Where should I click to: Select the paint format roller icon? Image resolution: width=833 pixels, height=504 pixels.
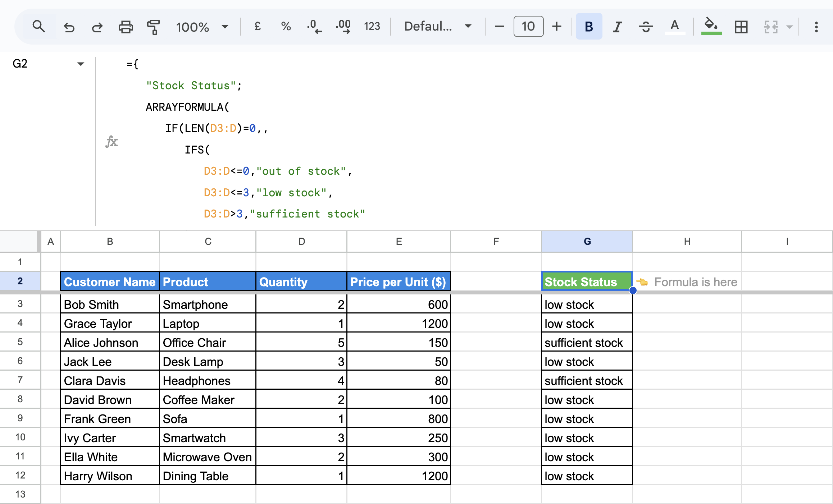[x=154, y=27]
